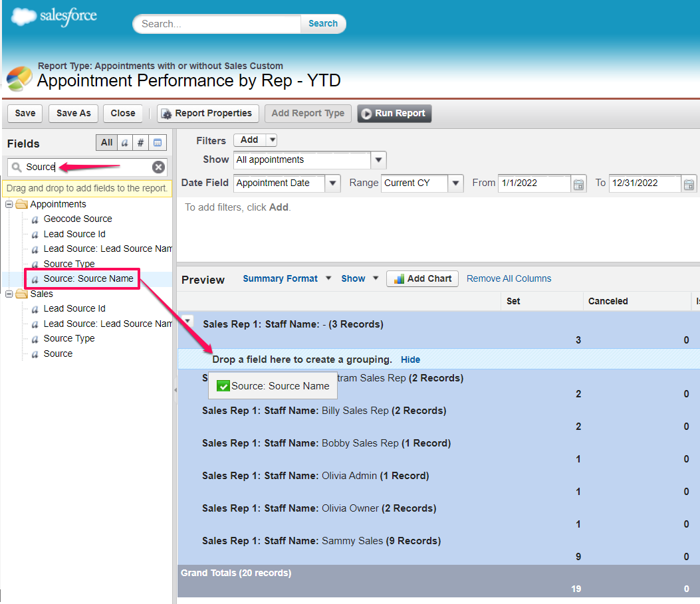Show only number fields using # filter

tap(140, 143)
